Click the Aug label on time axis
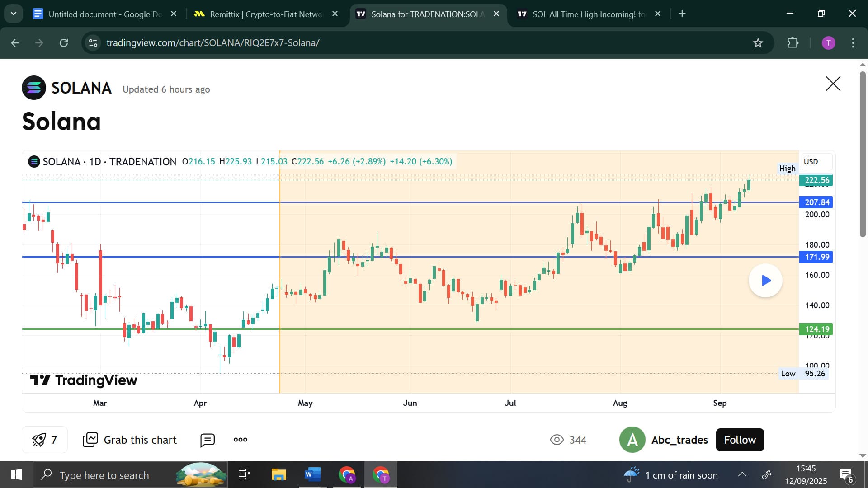This screenshot has height=488, width=868. point(620,403)
